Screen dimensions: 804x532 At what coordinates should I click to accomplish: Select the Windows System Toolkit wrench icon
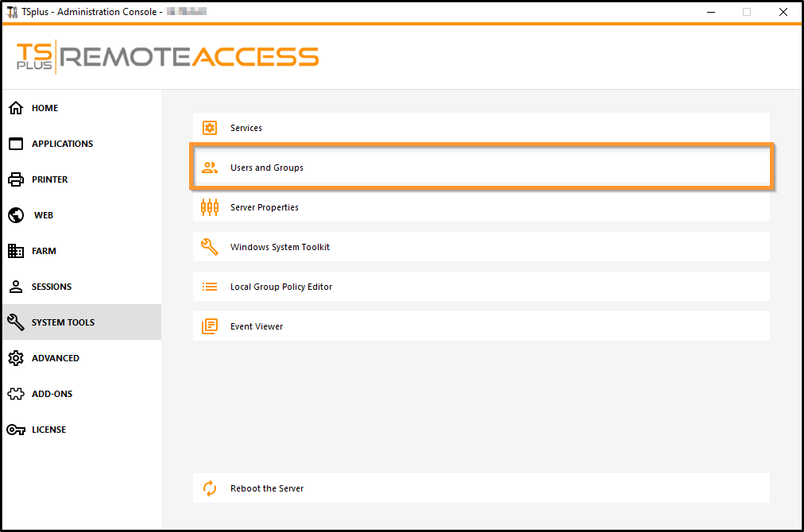point(210,247)
